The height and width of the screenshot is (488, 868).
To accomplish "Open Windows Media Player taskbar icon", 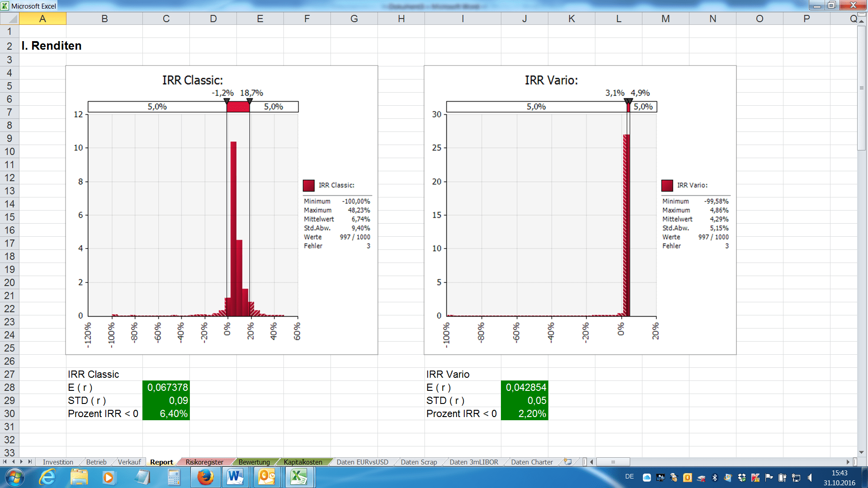I will point(108,477).
